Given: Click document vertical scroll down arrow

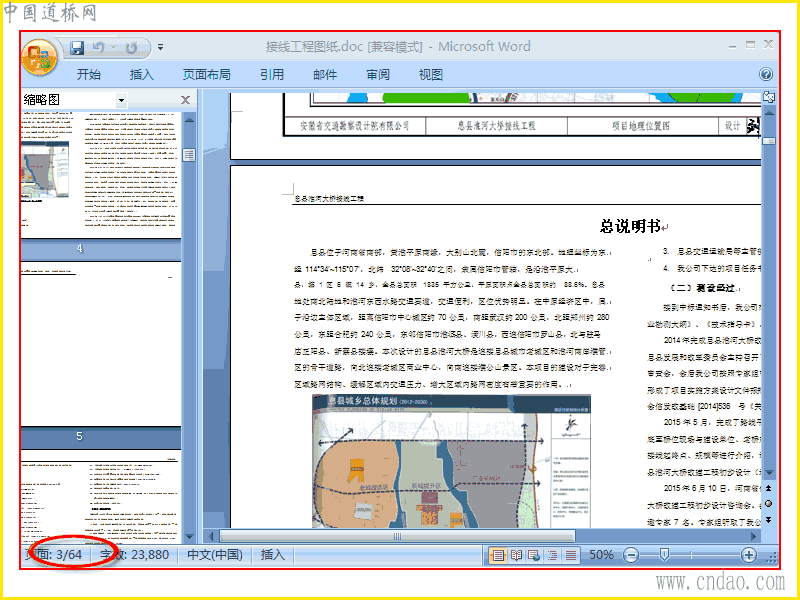Looking at the screenshot, I should (x=769, y=472).
